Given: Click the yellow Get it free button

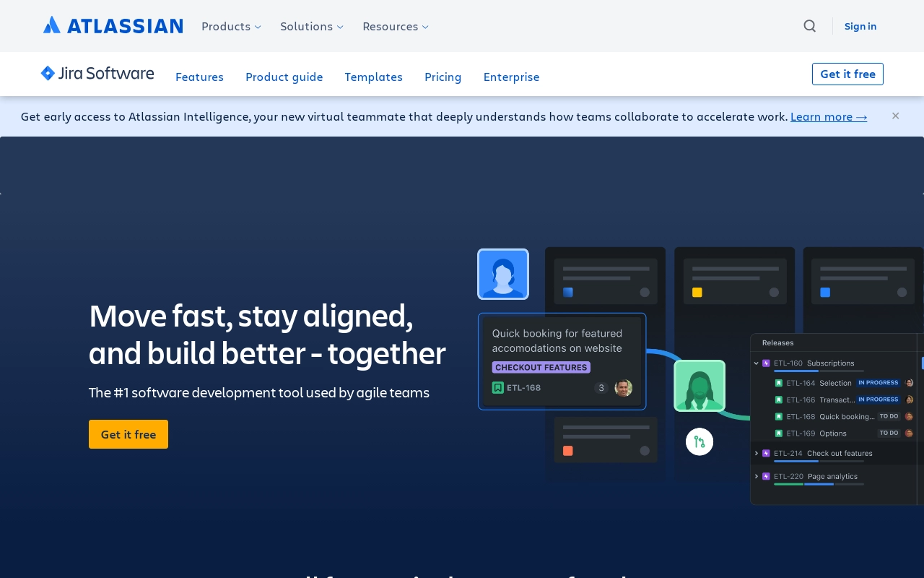Looking at the screenshot, I should pyautogui.click(x=128, y=434).
